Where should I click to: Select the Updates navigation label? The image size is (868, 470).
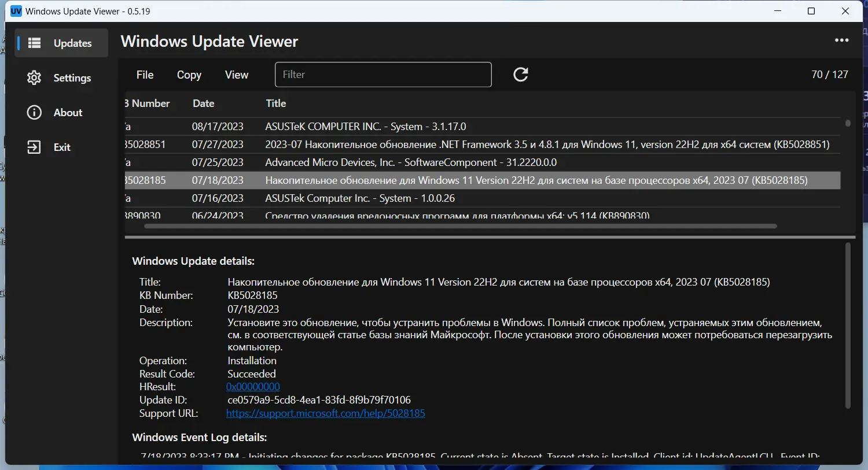(x=73, y=43)
